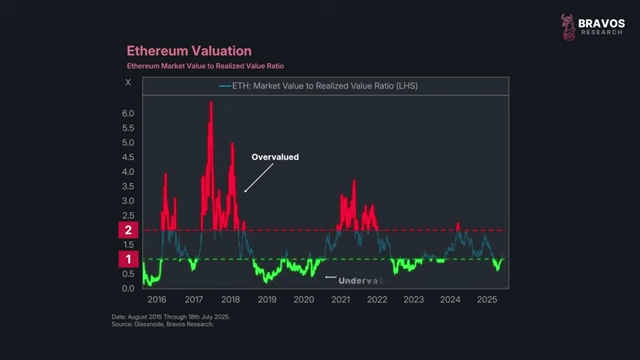640x360 pixels.
Task: Click the partially shown 'Underval' annotation label
Action: click(360, 281)
